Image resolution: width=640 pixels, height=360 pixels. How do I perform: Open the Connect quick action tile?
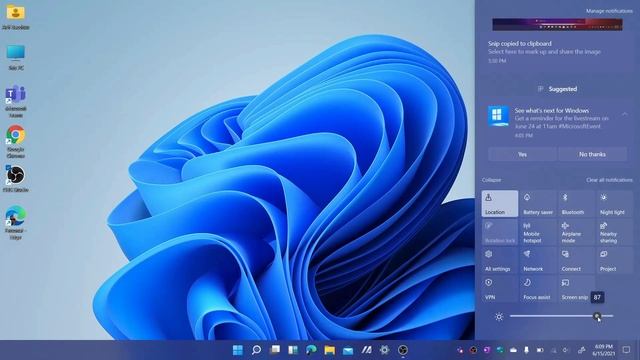pyautogui.click(x=576, y=260)
